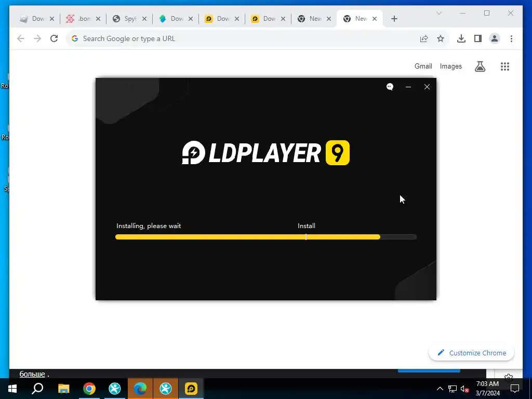Bookmark this tab with the star icon
Viewport: 532px width, 399px height.
(x=441, y=38)
